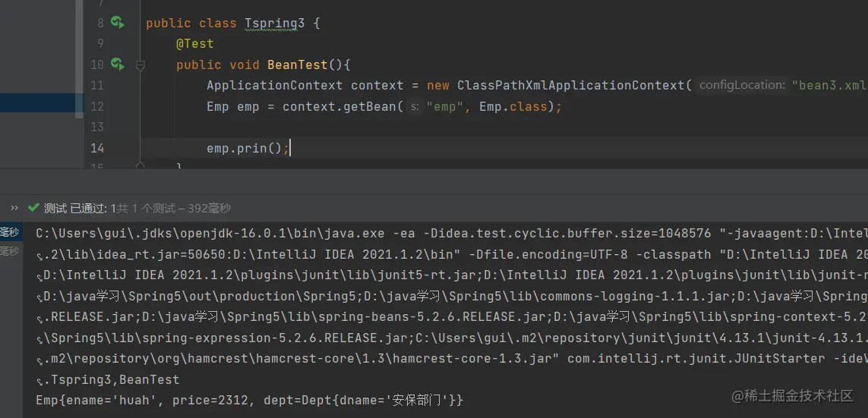Click line number 14 in gutter
The width and height of the screenshot is (868, 418).
coord(97,148)
